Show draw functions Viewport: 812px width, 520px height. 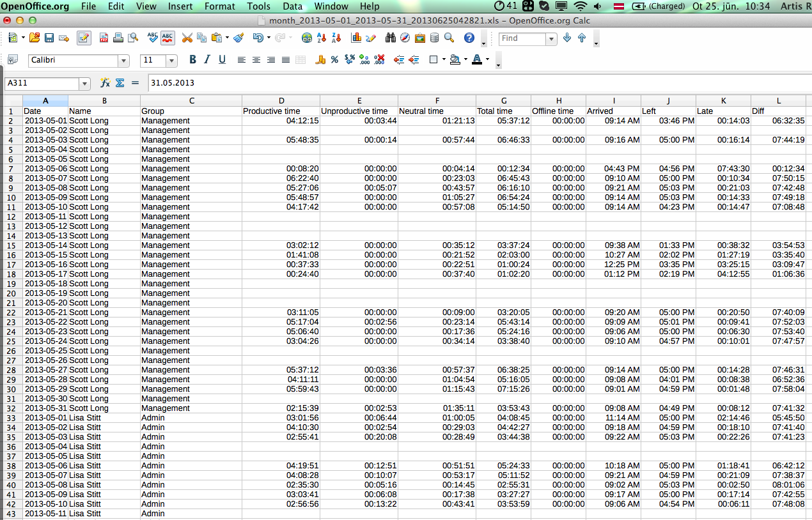(x=371, y=38)
